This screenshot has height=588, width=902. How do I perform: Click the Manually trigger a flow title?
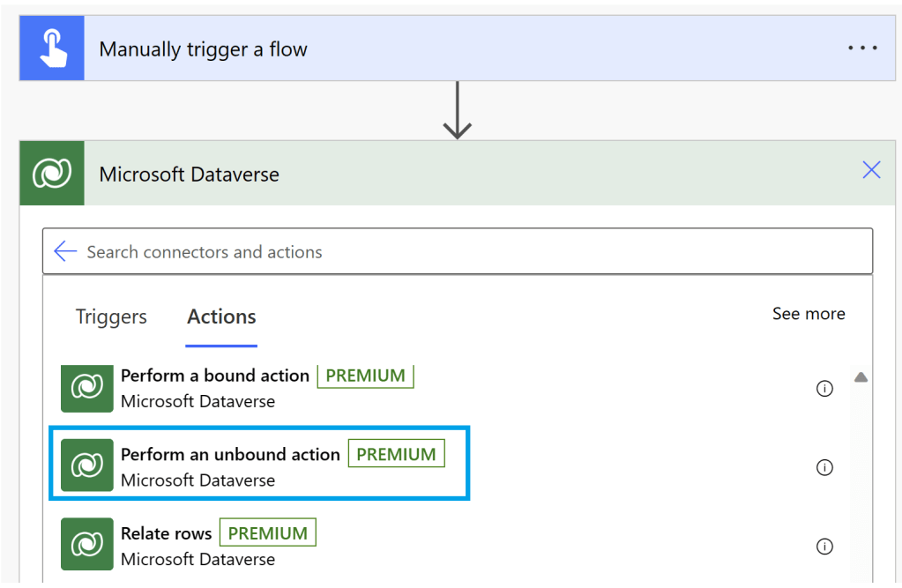pos(203,49)
